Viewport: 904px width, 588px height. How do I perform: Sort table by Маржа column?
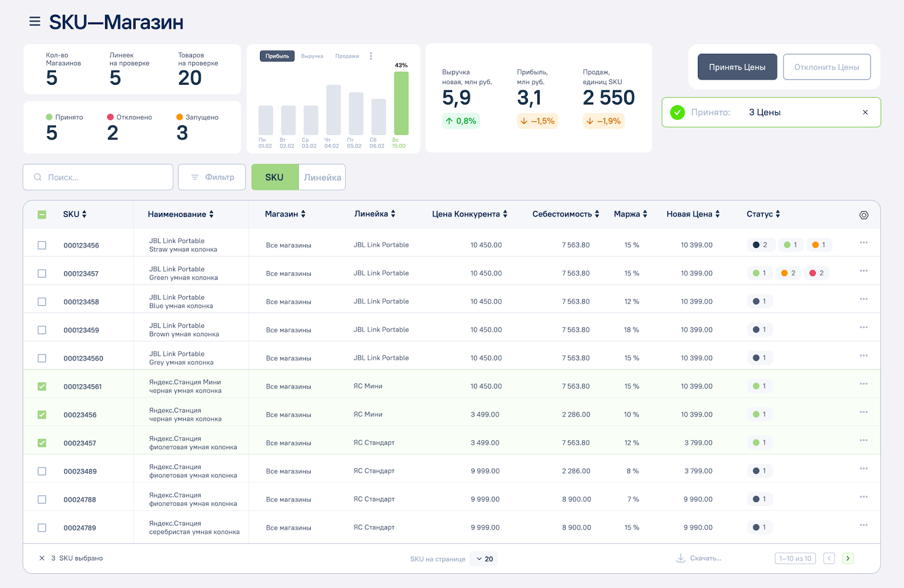click(x=631, y=214)
